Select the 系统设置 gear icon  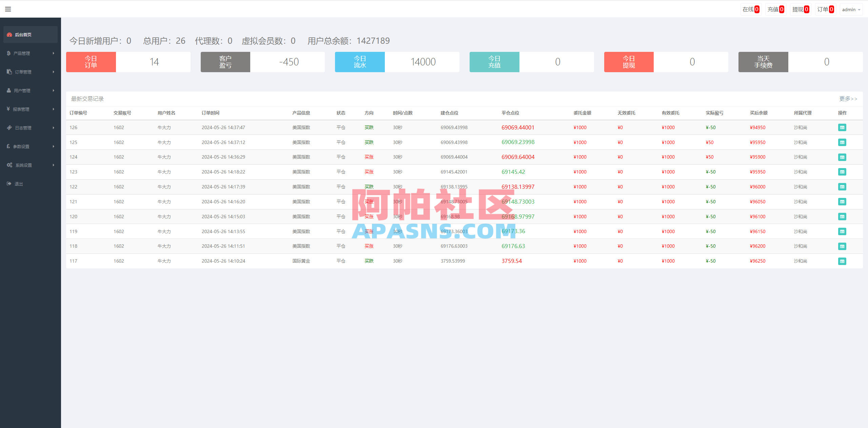[x=9, y=165]
